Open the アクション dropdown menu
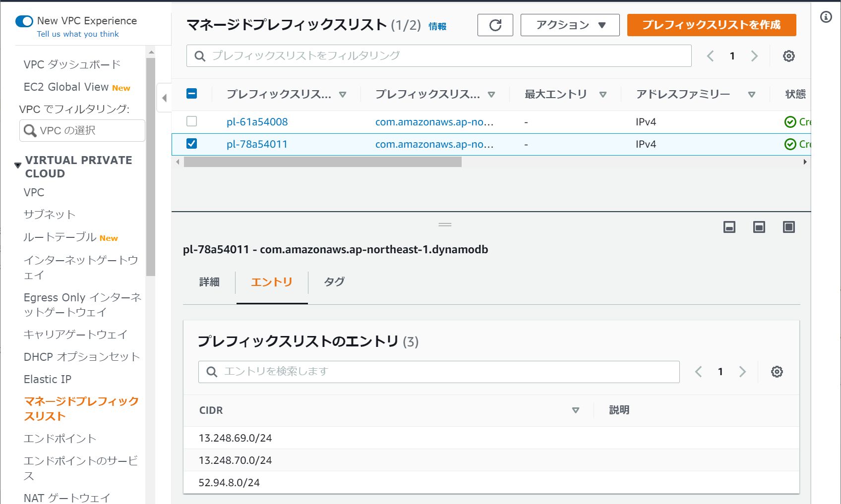Image resolution: width=841 pixels, height=504 pixels. [x=570, y=25]
